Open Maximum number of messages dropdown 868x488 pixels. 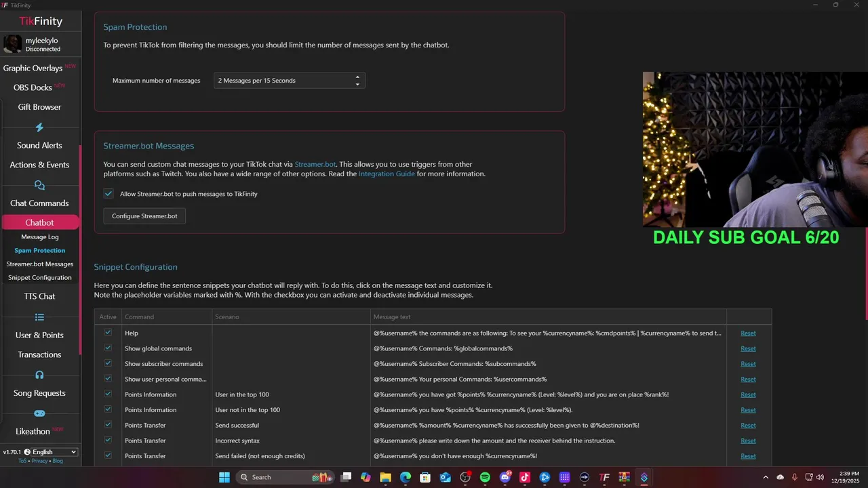290,81
